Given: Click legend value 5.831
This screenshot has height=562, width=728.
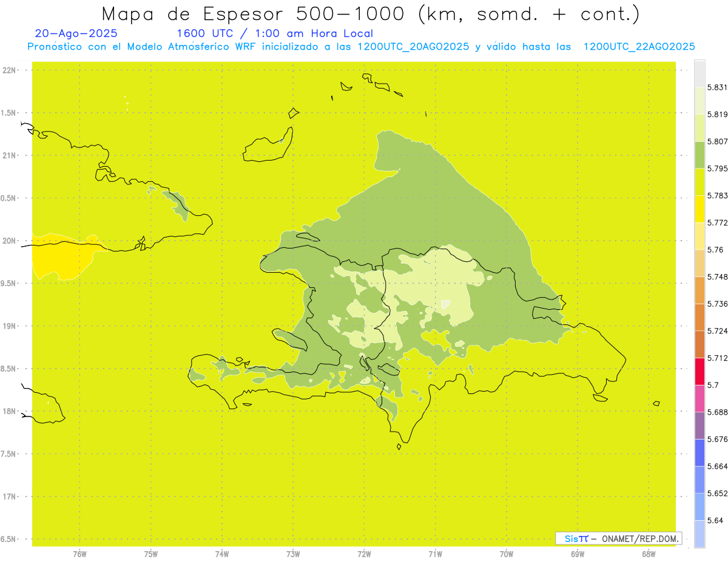Looking at the screenshot, I should coord(718,87).
